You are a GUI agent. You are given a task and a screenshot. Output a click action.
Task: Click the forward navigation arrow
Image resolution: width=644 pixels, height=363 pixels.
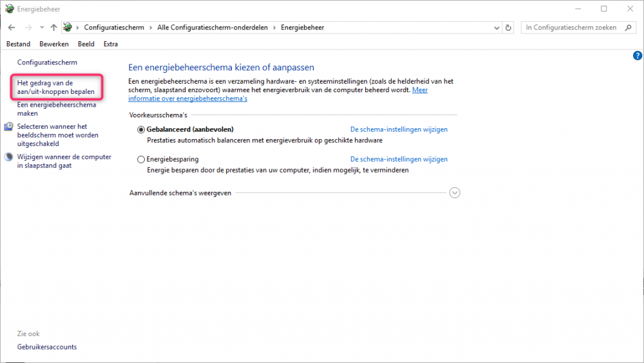pos(28,28)
